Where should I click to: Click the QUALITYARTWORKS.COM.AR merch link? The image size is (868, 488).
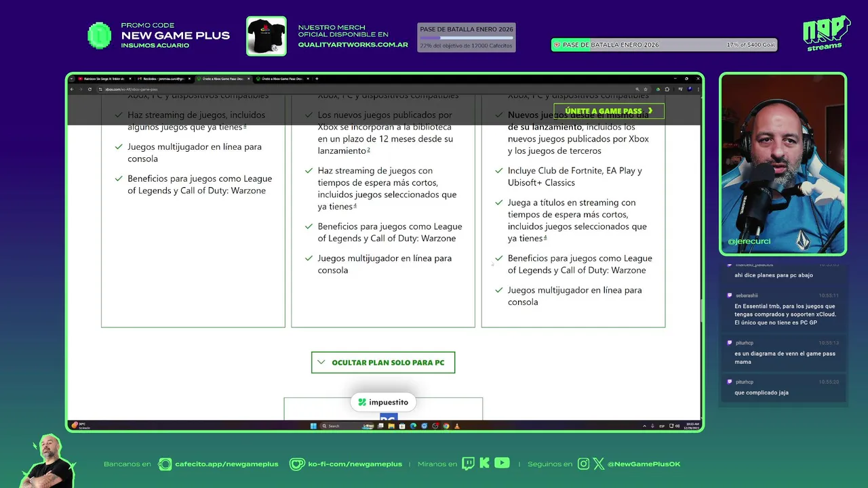pos(353,45)
